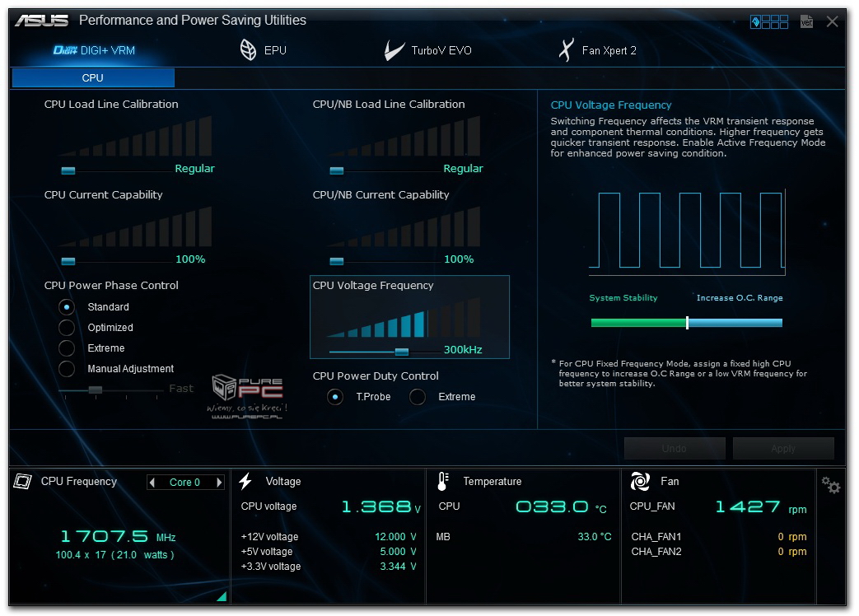Click the Apply button
This screenshot has height=616, width=859.
[783, 449]
